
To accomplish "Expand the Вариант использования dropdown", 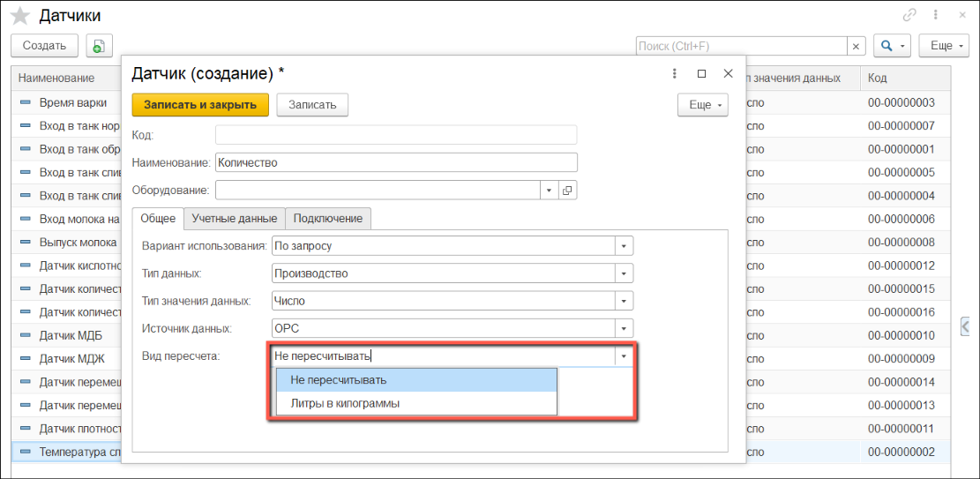I will pos(624,246).
